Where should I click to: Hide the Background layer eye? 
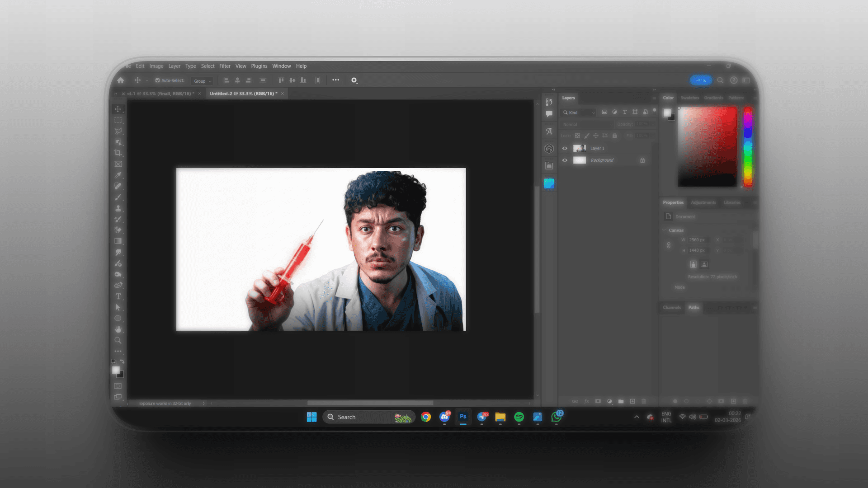click(x=565, y=160)
